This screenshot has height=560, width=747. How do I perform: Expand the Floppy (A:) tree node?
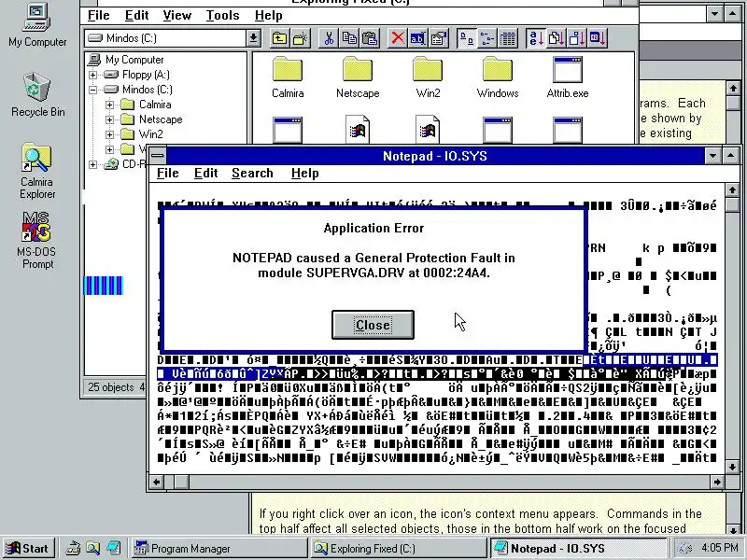click(92, 75)
